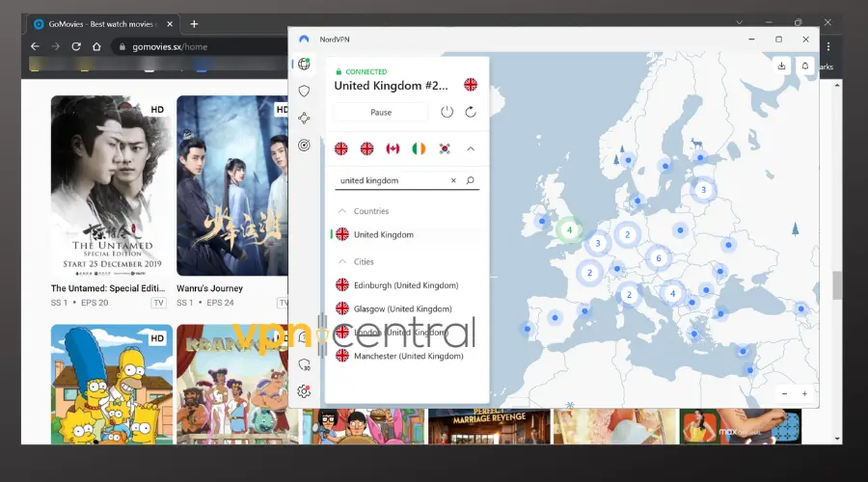This screenshot has height=482, width=868.
Task: Open "Wanru's Journey" title link
Action: [210, 288]
